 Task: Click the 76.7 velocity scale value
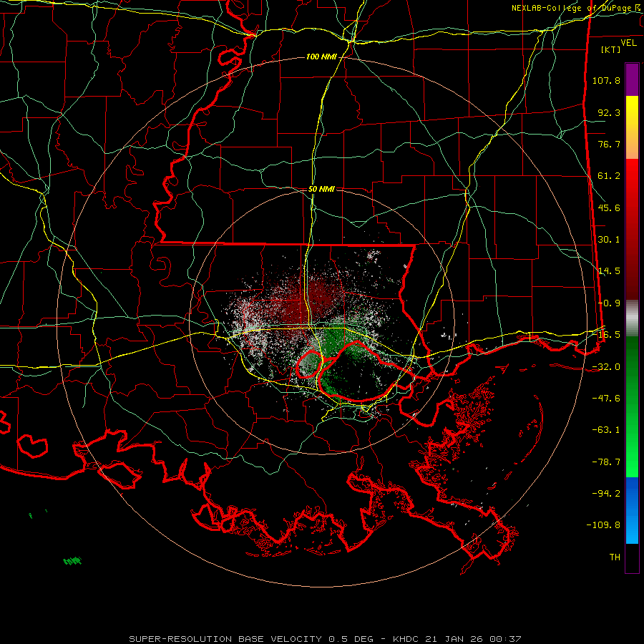point(609,144)
